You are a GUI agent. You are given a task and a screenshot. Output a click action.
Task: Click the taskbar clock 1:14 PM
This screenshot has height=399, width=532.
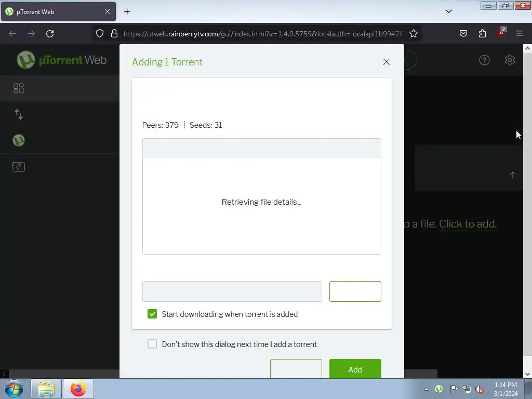(506, 389)
